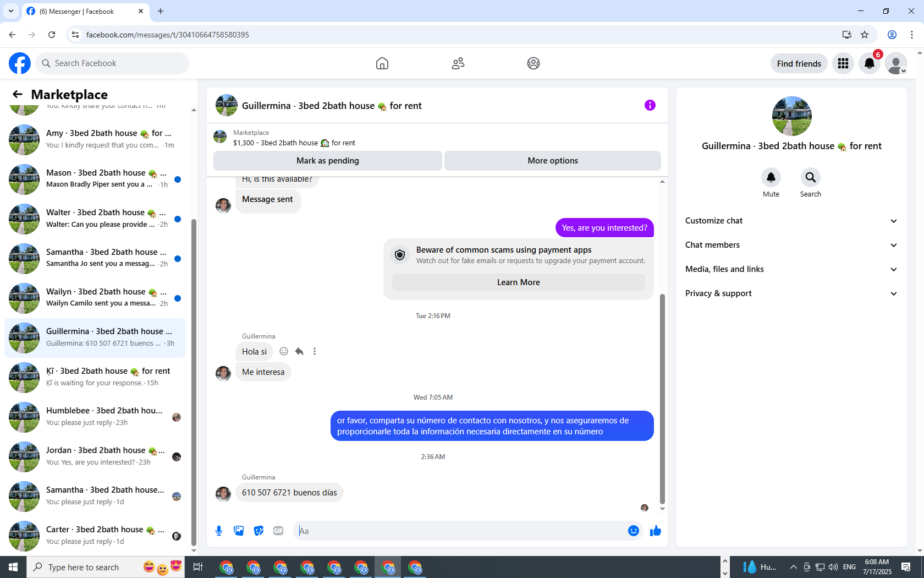Viewport: 924px width, 578px height.
Task: Click the scam warning shield icon
Action: point(400,255)
